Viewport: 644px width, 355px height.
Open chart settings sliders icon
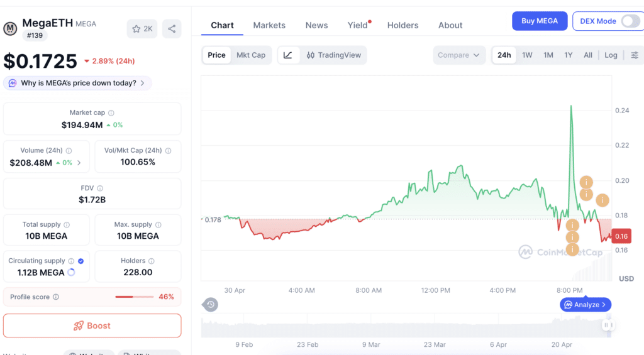[x=635, y=55]
